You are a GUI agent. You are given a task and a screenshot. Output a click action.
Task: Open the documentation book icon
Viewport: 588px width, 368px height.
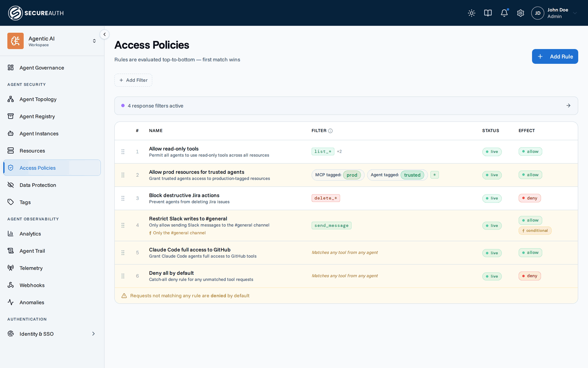click(x=488, y=13)
